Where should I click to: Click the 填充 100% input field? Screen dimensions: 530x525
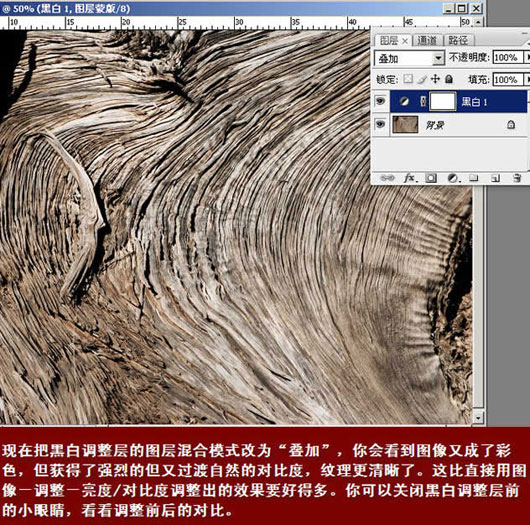point(508,80)
